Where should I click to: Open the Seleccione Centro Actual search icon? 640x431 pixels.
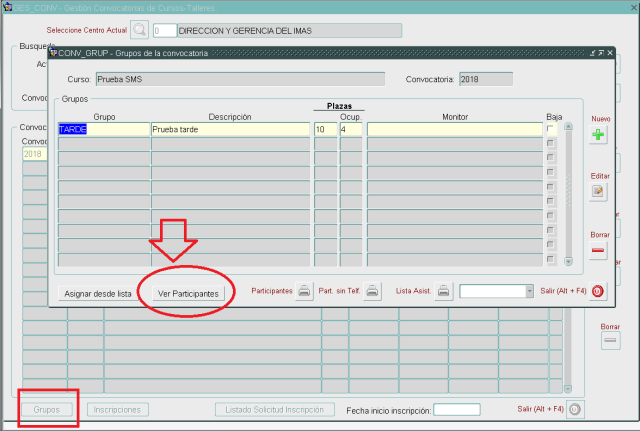coord(140,31)
